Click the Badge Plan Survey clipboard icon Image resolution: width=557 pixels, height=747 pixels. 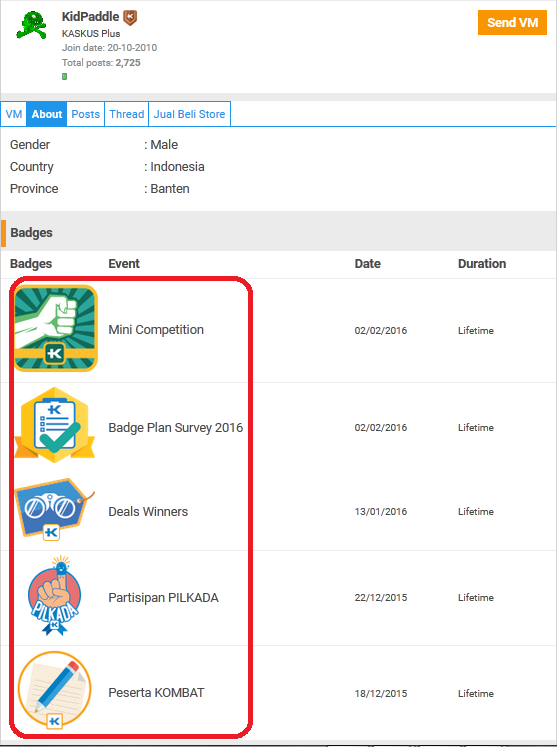click(55, 425)
